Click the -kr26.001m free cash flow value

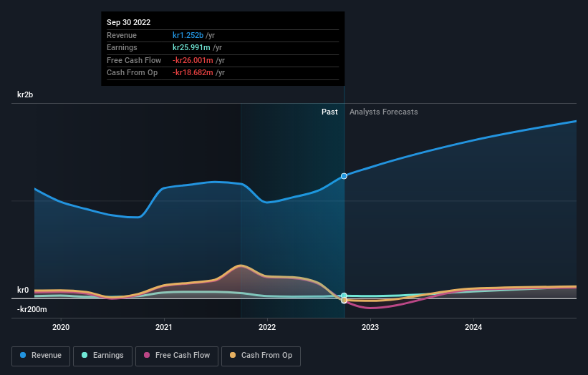(193, 60)
